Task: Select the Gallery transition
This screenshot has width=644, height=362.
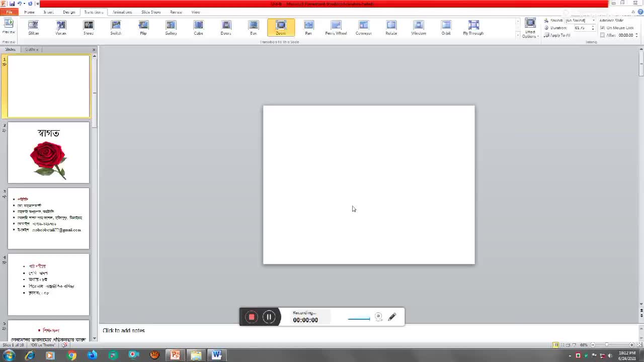Action: pyautogui.click(x=171, y=28)
